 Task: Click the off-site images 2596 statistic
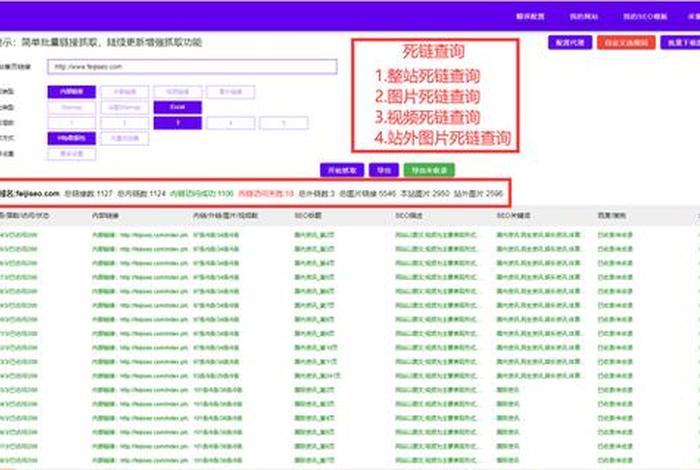[478, 193]
